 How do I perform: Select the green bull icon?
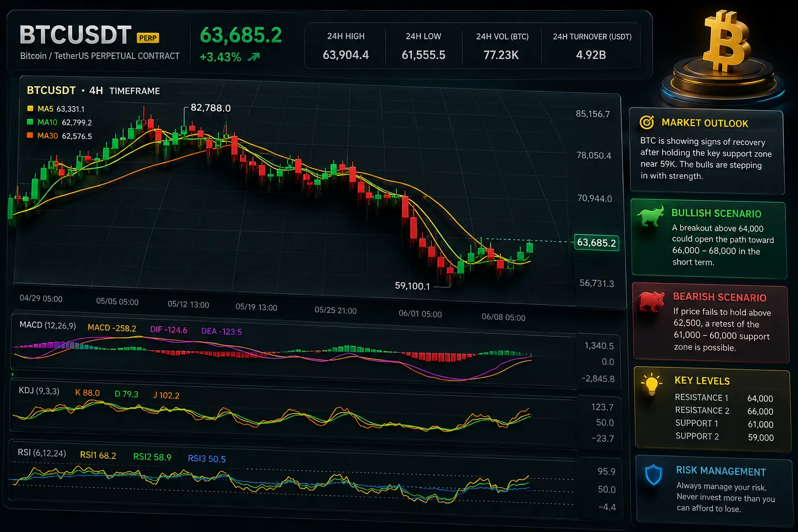click(651, 216)
